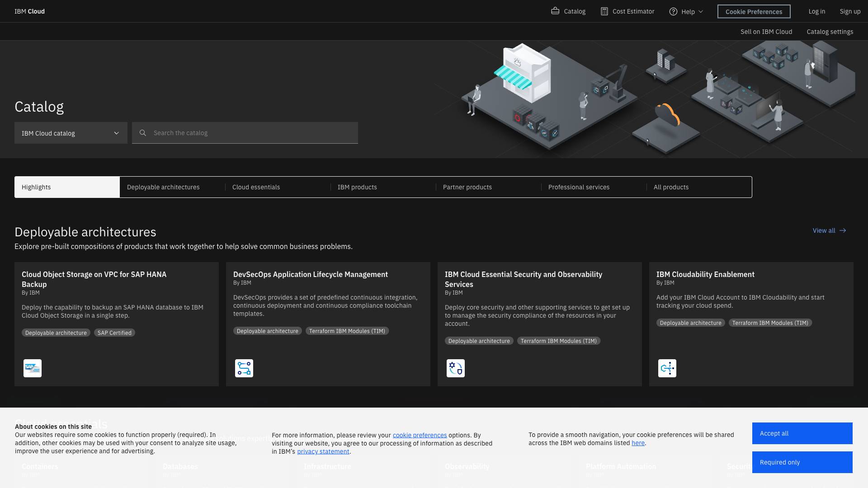Screen dimensions: 868x488
Task: Open the Cookie Preferences button in header
Action: (x=754, y=11)
